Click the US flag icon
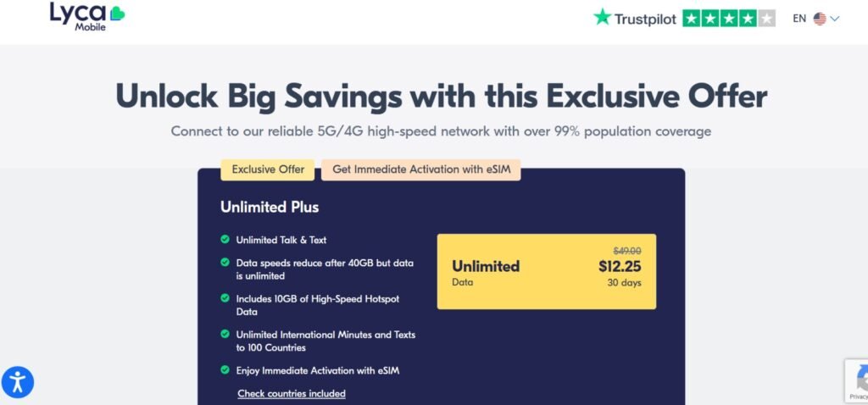 click(x=820, y=19)
